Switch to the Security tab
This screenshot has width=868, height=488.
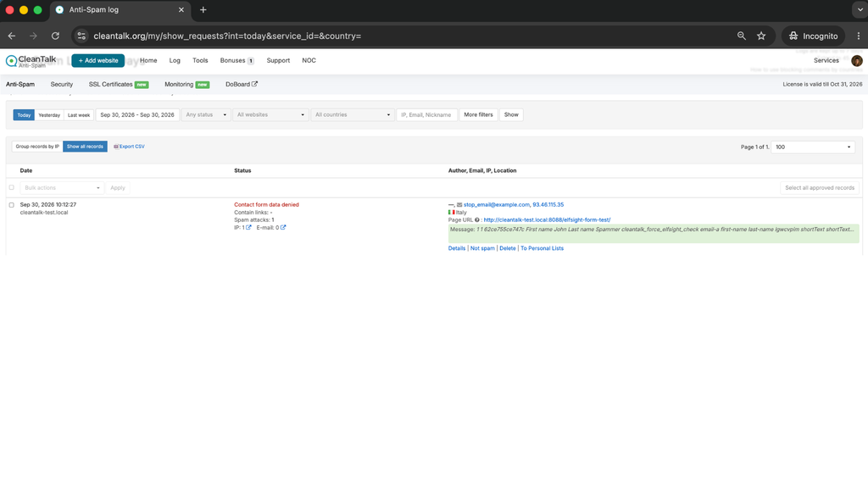tap(61, 85)
